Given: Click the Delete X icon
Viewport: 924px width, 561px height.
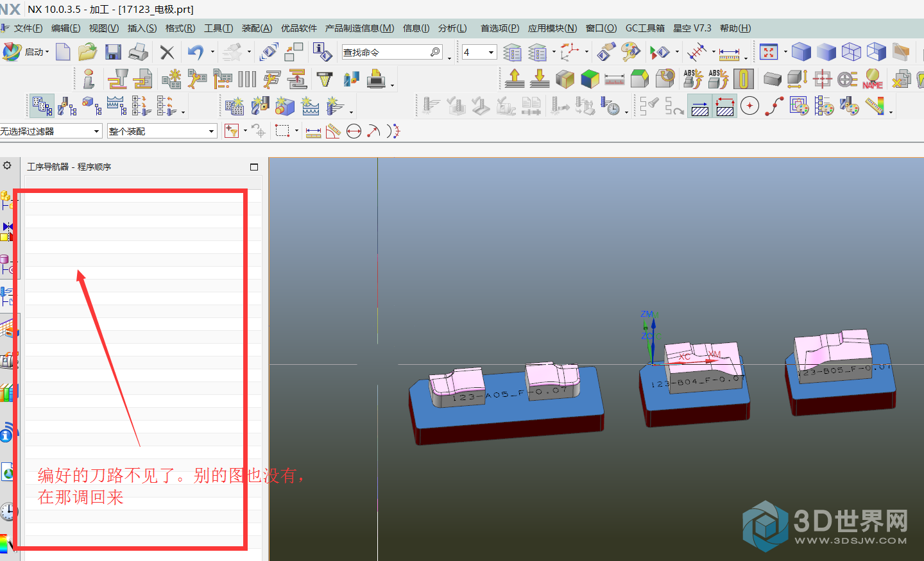Looking at the screenshot, I should coord(167,53).
